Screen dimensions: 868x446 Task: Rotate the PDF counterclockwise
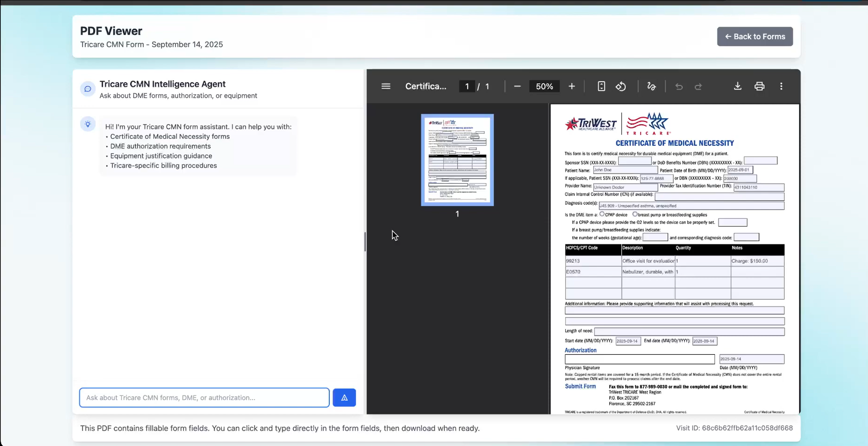(621, 86)
